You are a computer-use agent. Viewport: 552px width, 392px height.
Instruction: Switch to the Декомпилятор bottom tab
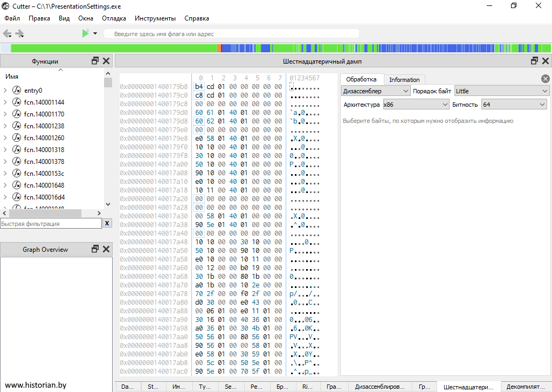(526, 387)
